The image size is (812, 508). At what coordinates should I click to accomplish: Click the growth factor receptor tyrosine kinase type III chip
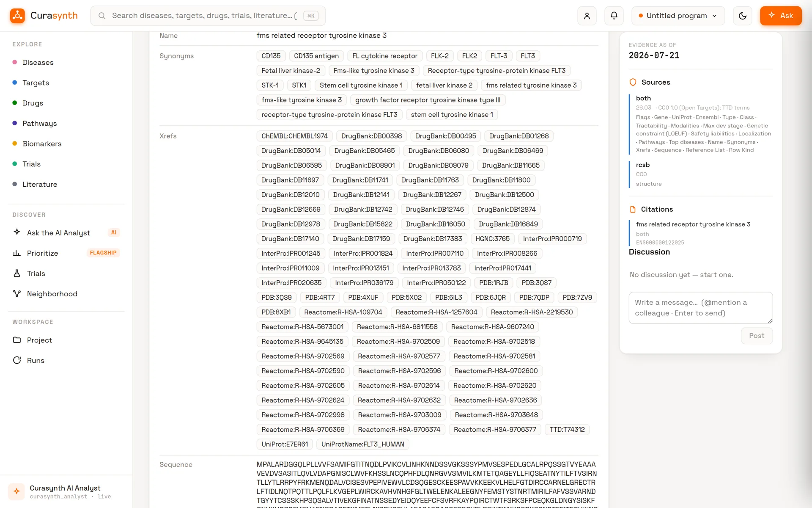pyautogui.click(x=428, y=100)
